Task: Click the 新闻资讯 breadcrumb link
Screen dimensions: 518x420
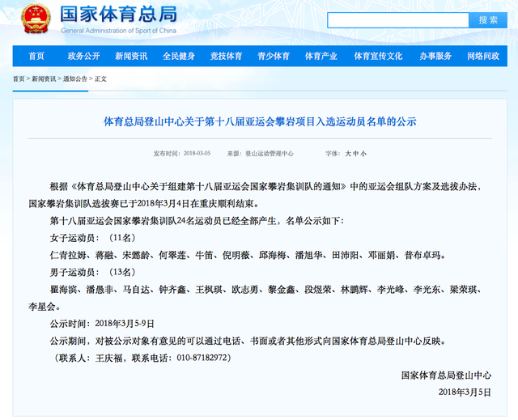Action: coord(44,79)
